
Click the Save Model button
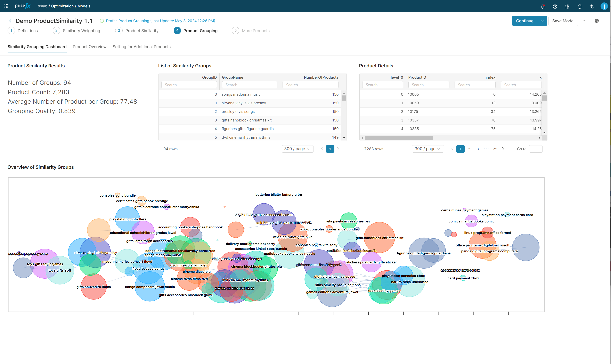pyautogui.click(x=563, y=21)
